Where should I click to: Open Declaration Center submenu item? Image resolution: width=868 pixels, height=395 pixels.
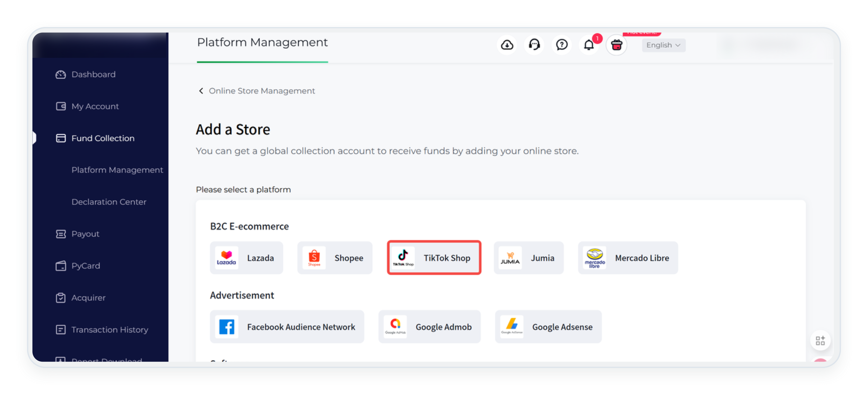(109, 202)
